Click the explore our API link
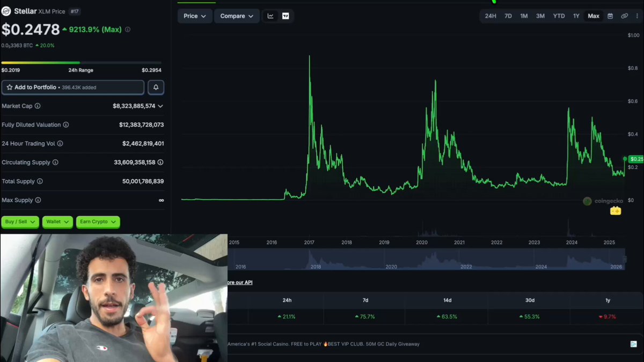Screen dimensions: 644x362 coord(239,283)
